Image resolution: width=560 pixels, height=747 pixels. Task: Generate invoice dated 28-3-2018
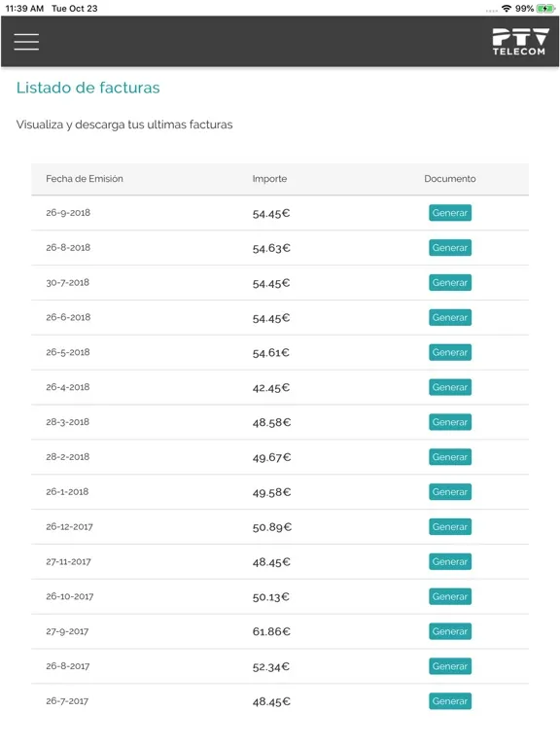point(450,422)
